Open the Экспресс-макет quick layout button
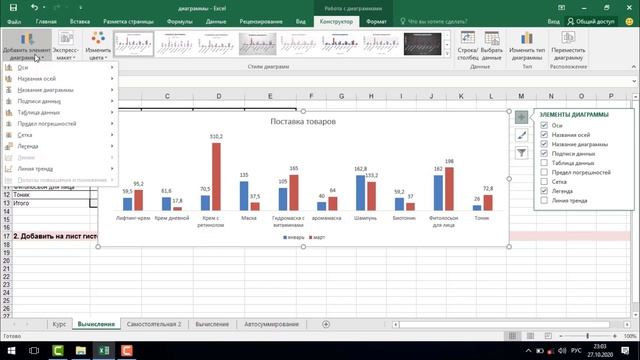The image size is (640, 360). [65, 46]
